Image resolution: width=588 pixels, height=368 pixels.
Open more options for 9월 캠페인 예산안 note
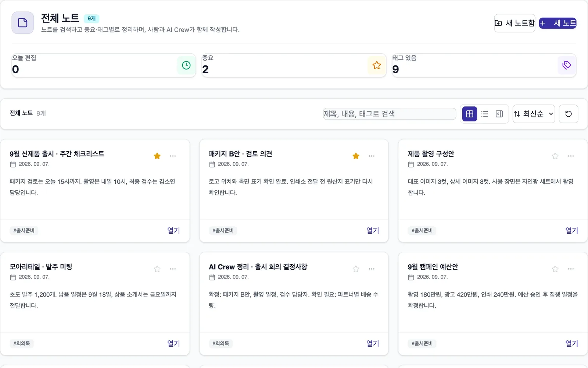[571, 269]
